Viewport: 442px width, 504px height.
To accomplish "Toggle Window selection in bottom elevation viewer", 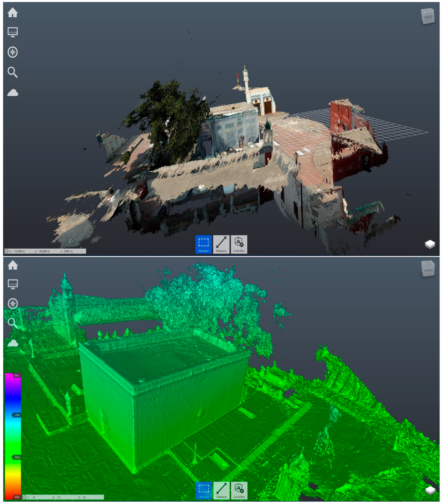I will pyautogui.click(x=204, y=490).
